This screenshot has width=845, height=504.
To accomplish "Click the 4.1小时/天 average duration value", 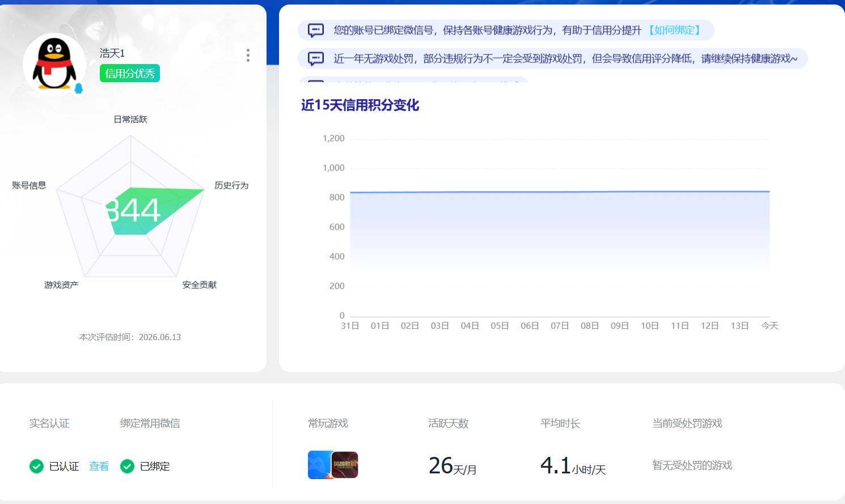I will pyautogui.click(x=573, y=466).
